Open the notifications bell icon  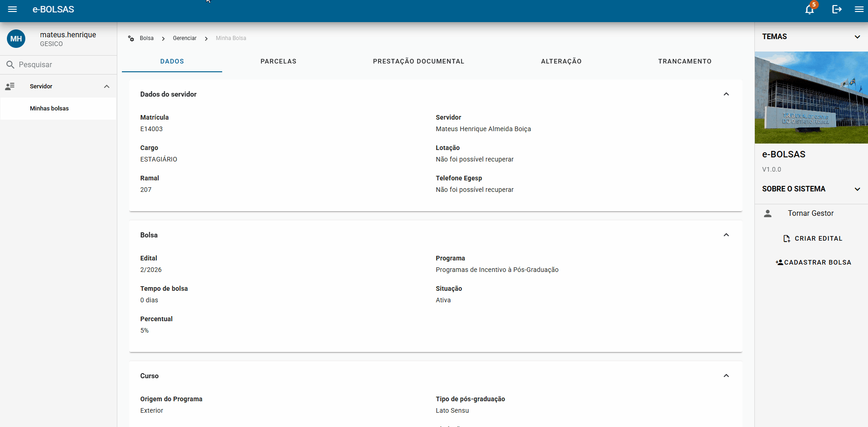(x=810, y=9)
